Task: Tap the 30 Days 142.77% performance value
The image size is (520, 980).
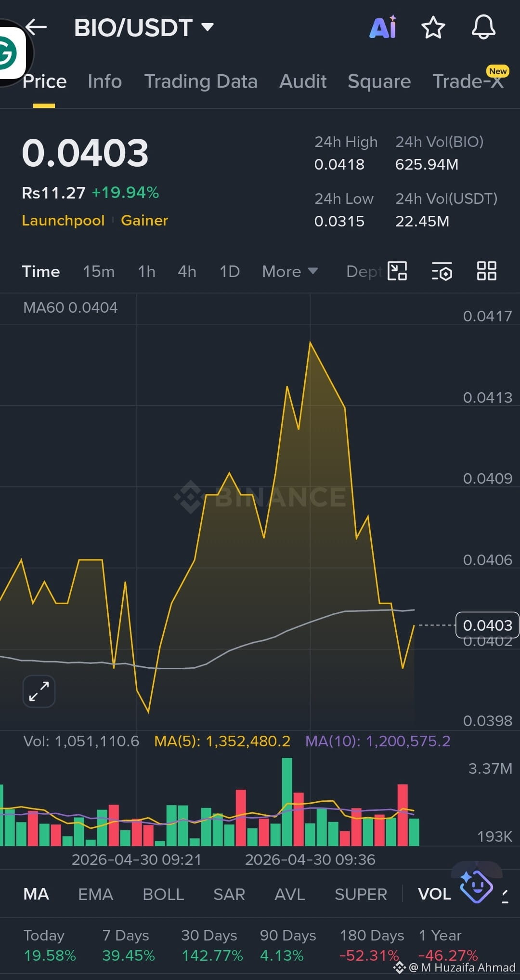Action: 212,955
